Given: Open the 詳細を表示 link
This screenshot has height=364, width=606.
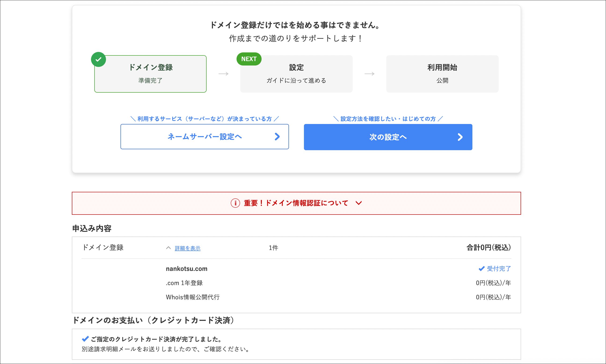Looking at the screenshot, I should (x=187, y=248).
